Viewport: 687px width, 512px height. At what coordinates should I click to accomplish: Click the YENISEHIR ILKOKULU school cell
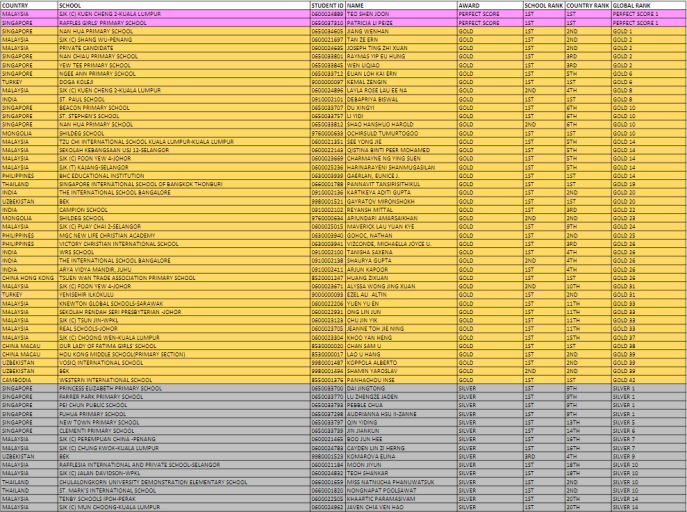(x=184, y=295)
